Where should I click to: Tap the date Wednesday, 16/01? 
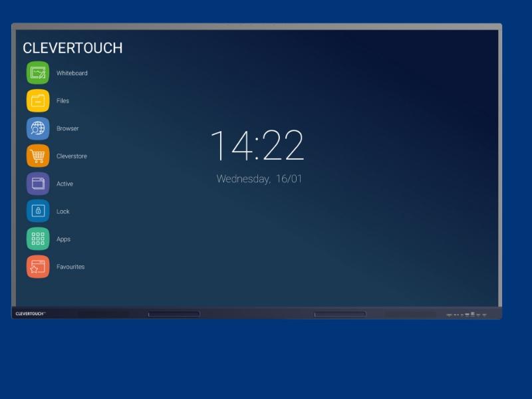259,178
